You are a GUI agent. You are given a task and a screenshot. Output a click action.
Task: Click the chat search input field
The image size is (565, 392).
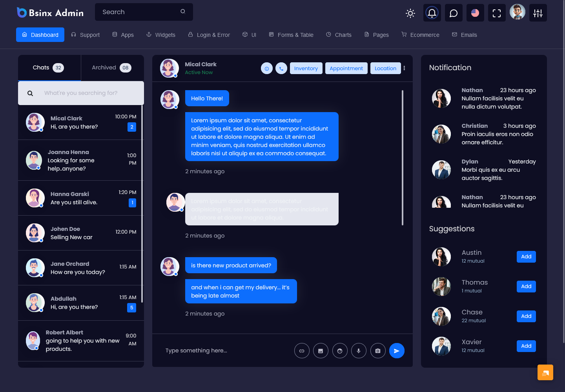[86, 93]
